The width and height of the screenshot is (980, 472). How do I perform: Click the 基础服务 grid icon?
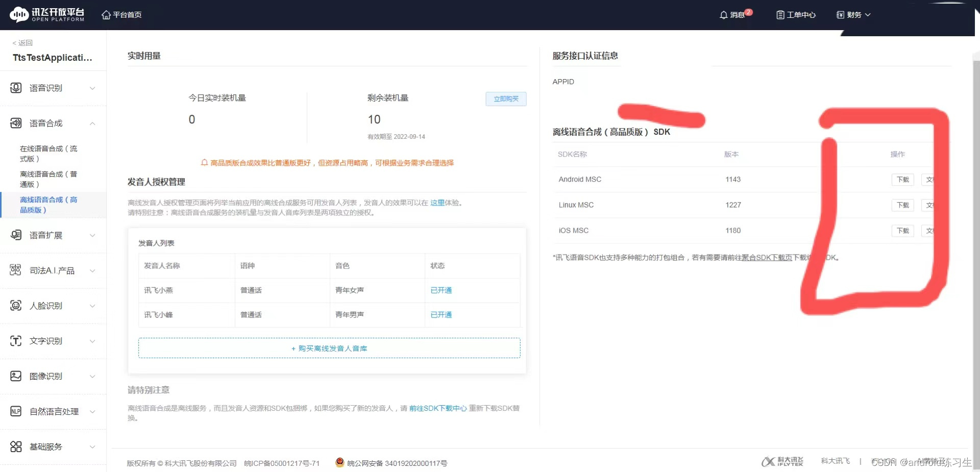point(16,446)
